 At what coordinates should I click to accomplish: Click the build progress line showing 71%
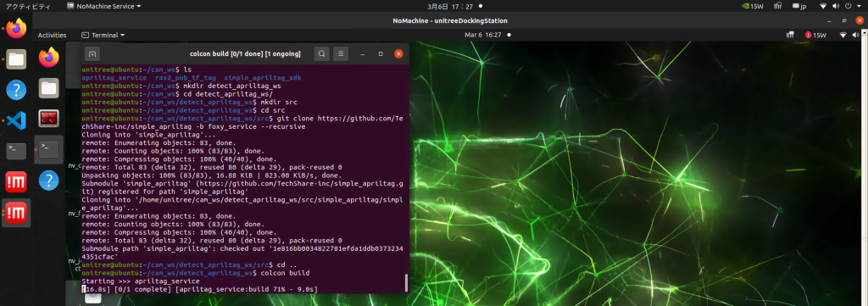point(200,289)
